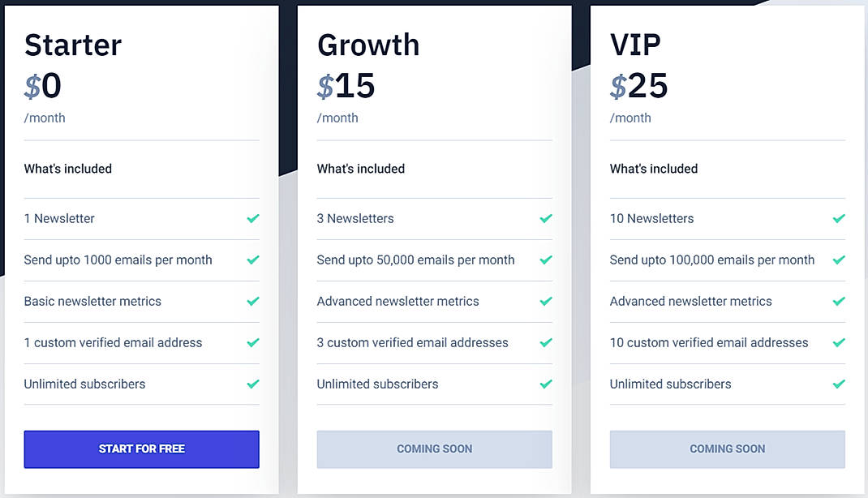Click the checkmark next to Basic newsletter metrics
Image resolution: width=868 pixels, height=498 pixels.
[252, 301]
